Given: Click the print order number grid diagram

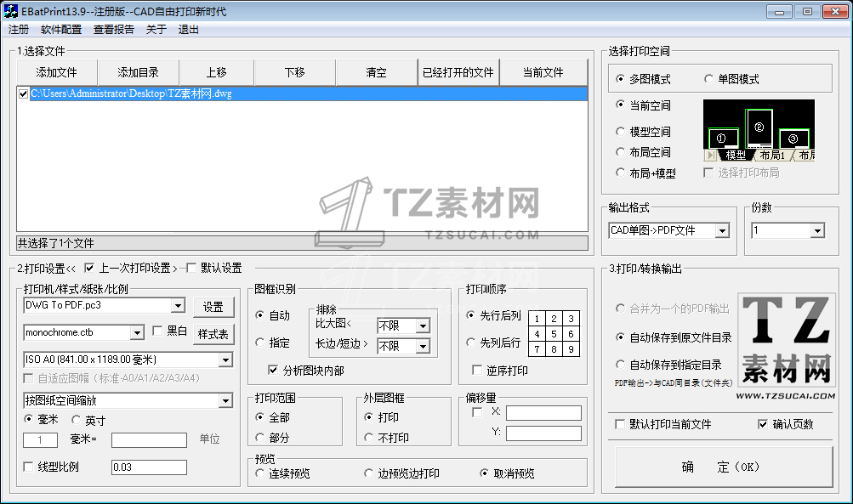Looking at the screenshot, I should [x=554, y=334].
